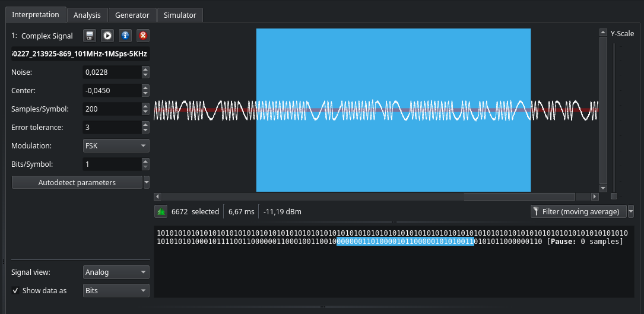Screen dimensions: 644x314
Task: Open the Modulation FSK dropdown
Action: pyautogui.click(x=116, y=146)
